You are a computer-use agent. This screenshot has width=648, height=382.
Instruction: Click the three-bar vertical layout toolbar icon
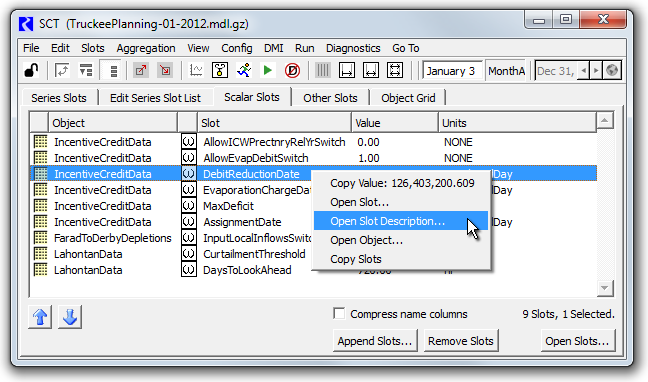coord(113,70)
